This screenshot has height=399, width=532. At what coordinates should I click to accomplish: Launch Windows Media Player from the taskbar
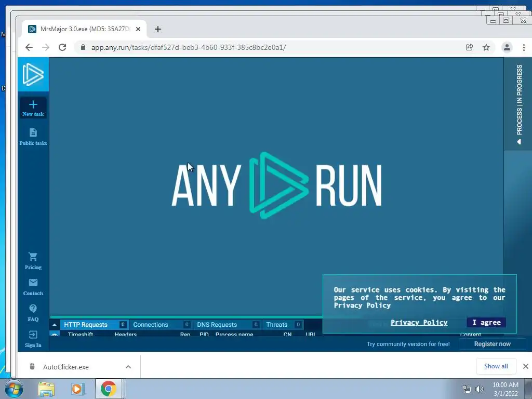click(77, 389)
